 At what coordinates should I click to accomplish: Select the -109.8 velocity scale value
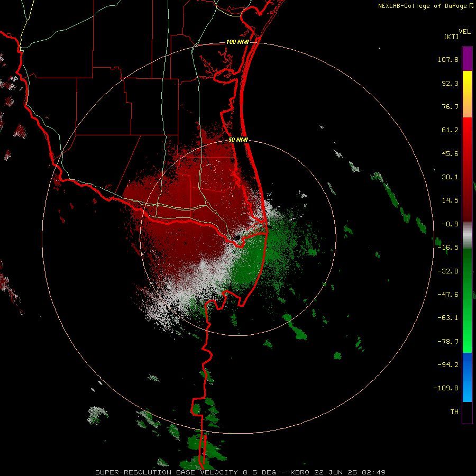coord(446,388)
